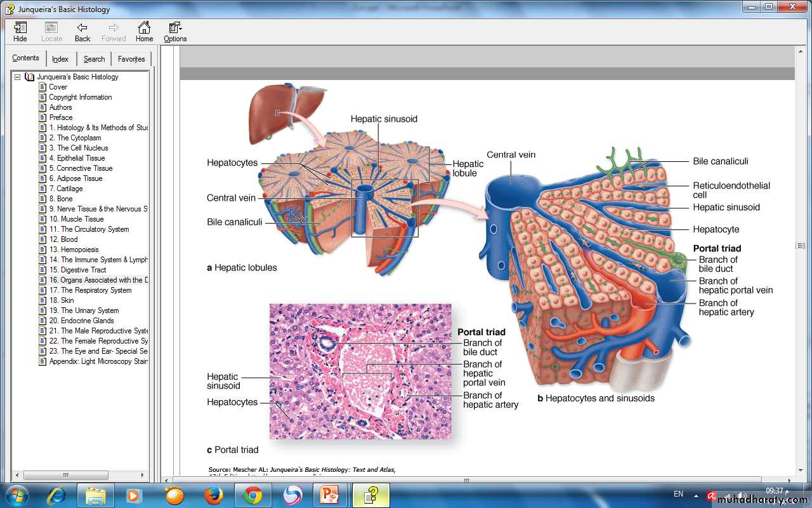Switch to the Index tab
The width and height of the screenshot is (812, 508).
point(60,59)
